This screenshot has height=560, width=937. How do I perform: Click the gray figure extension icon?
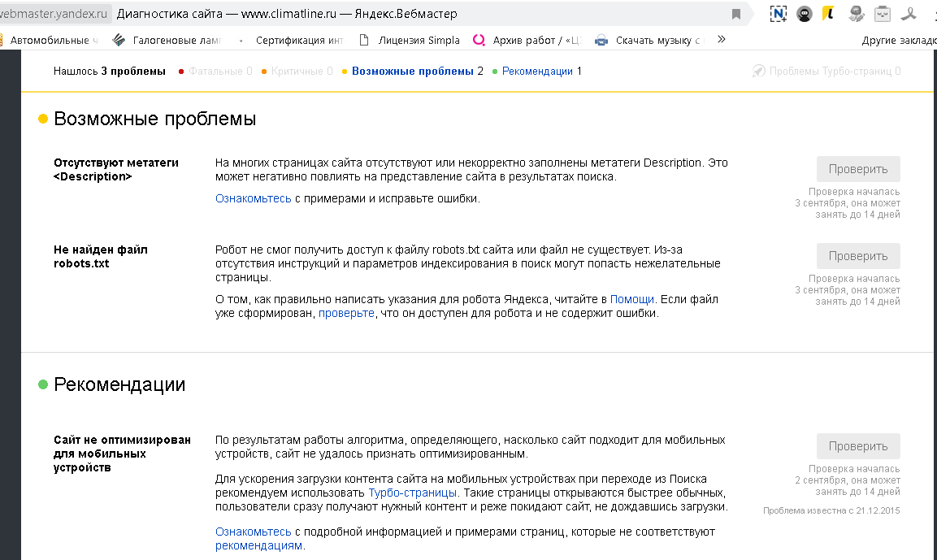857,14
